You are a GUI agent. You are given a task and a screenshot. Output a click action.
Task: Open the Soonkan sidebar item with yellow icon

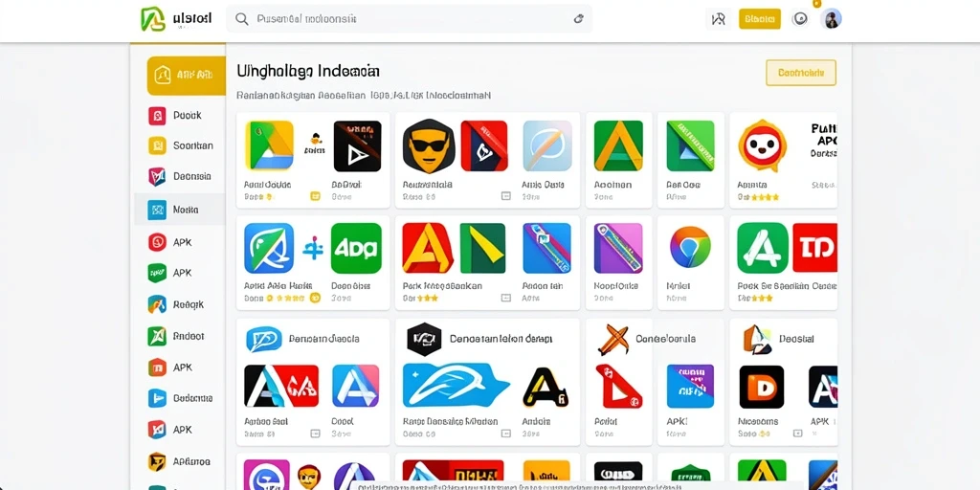tap(181, 145)
